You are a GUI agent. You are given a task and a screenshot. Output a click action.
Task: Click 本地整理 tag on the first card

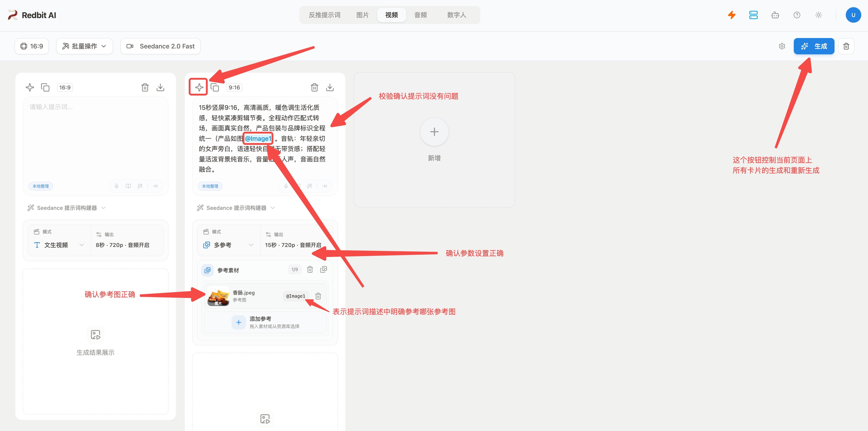coord(41,186)
